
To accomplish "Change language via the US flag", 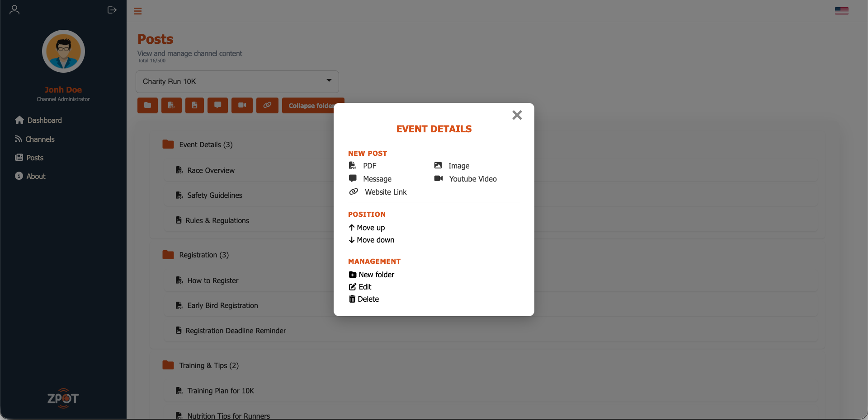I will tap(842, 10).
